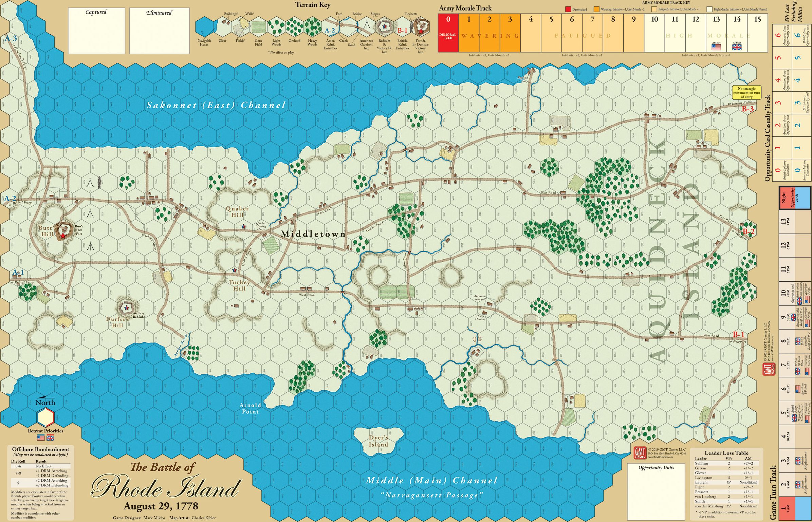
Task: Click Pigot row in Leader Loss Table
Action: pyautogui.click(x=727, y=487)
